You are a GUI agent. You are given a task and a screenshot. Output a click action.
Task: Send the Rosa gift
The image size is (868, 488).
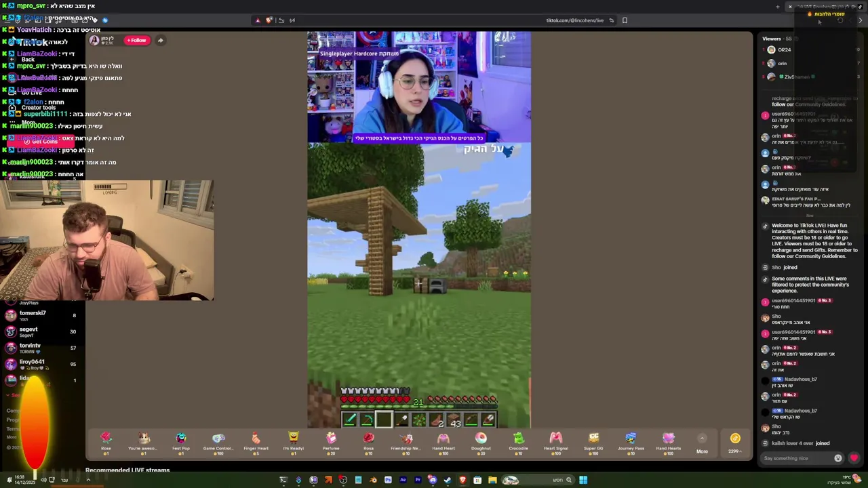pyautogui.click(x=368, y=443)
